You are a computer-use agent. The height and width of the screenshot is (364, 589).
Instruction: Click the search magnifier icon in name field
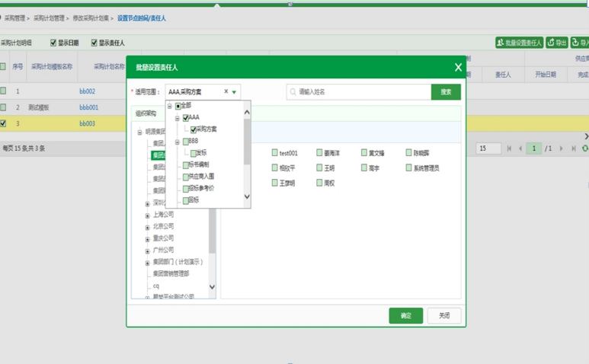[293, 92]
